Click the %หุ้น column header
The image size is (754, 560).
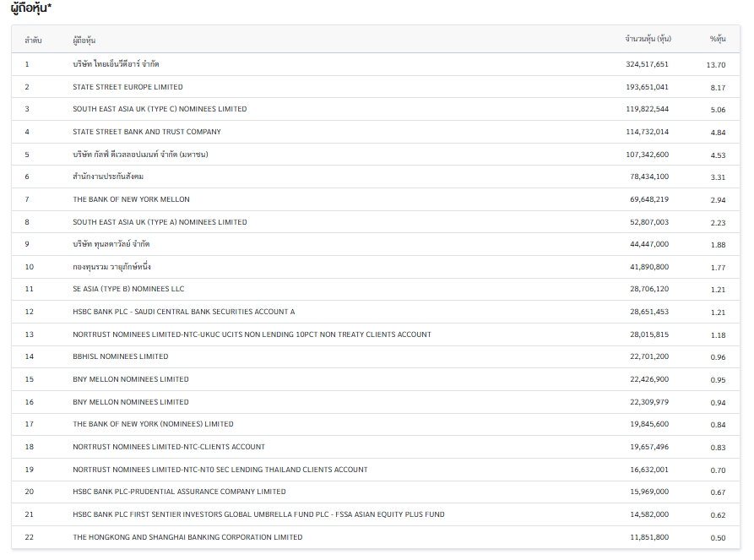pos(717,40)
